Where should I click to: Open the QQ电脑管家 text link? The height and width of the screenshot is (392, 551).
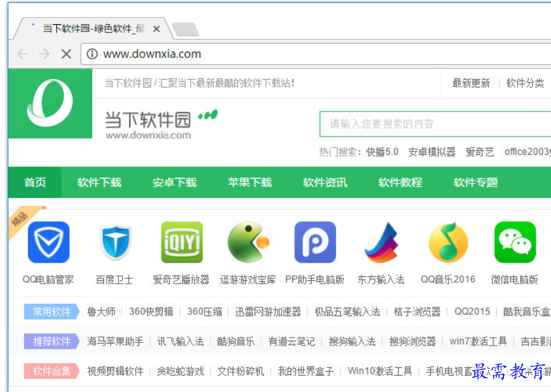point(48,280)
